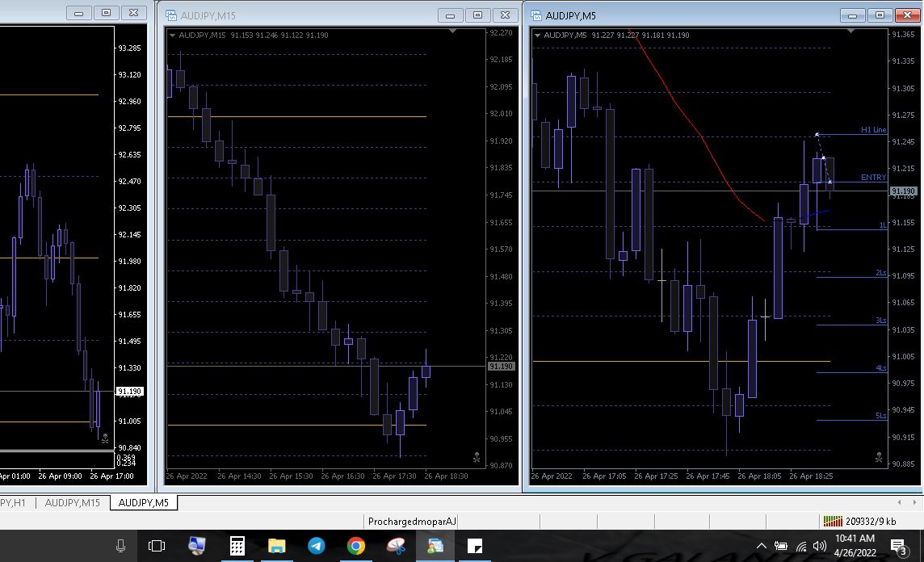The height and width of the screenshot is (562, 924).
Task: Expand the AUDJPY,M15 chart header triangle
Action: 173,36
